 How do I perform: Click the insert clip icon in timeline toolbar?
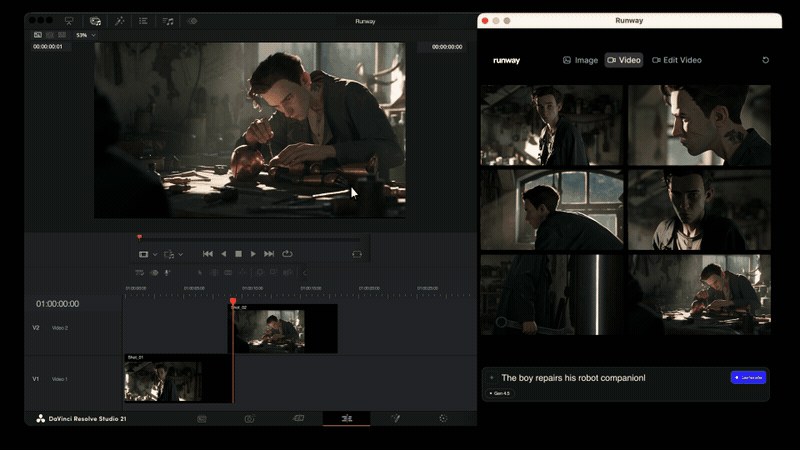[260, 273]
